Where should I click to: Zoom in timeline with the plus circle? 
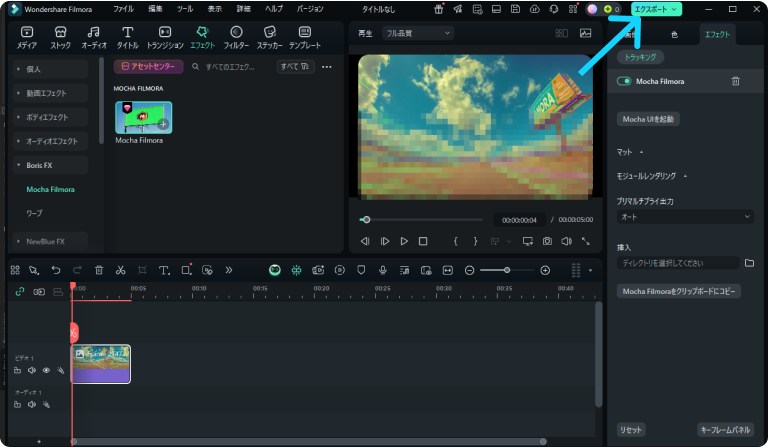545,270
